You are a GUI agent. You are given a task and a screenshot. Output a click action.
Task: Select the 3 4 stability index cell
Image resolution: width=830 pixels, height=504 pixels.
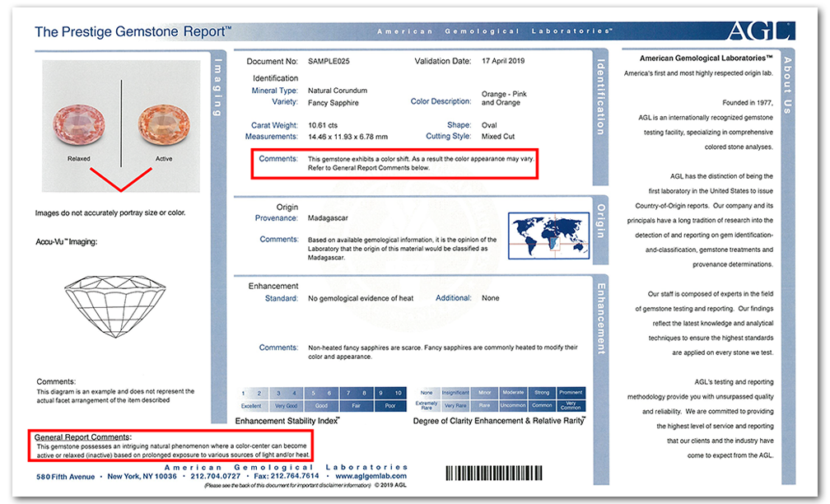coord(286,393)
